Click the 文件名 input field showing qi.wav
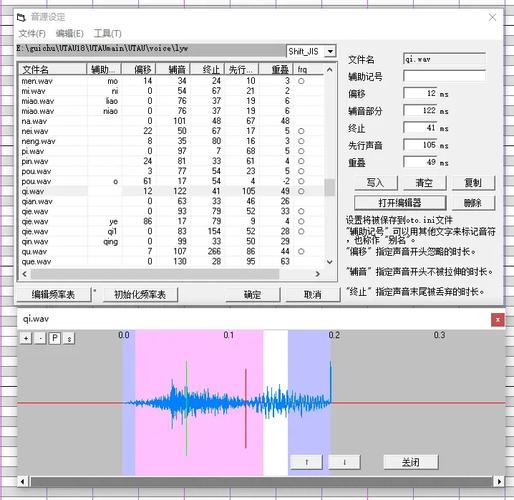 tap(444, 59)
